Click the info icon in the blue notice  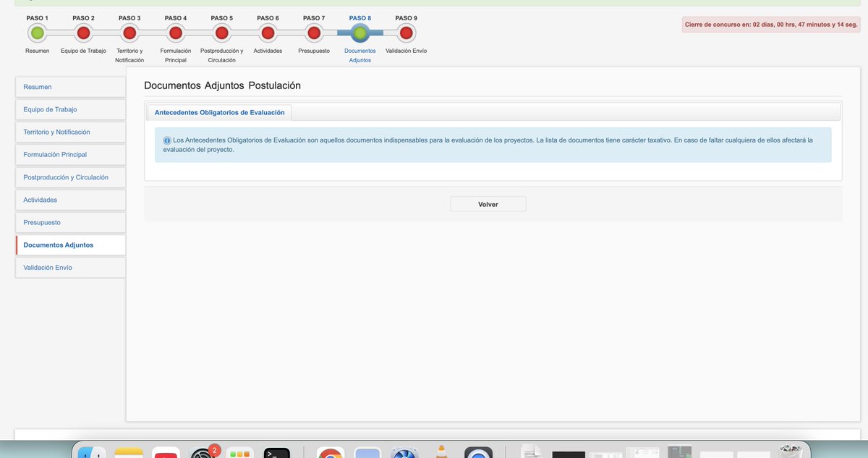(167, 140)
